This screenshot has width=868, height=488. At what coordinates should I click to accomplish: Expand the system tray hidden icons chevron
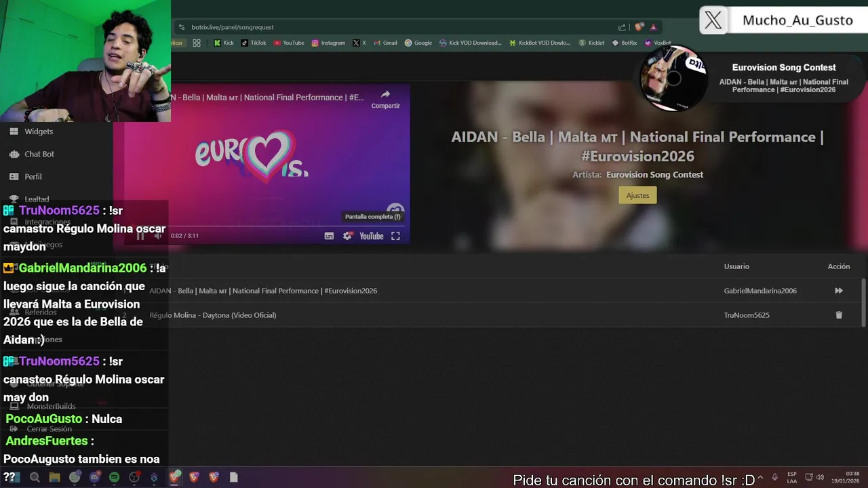click(x=760, y=477)
